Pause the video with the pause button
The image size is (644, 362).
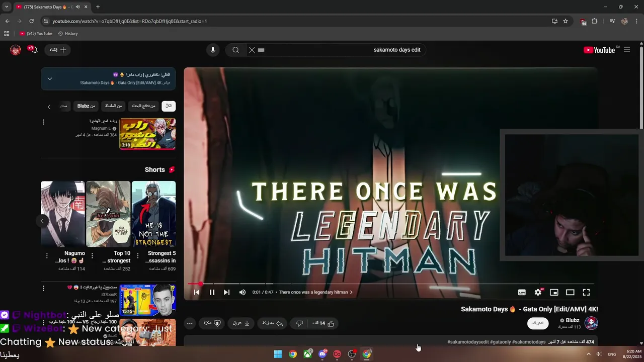pos(212,292)
